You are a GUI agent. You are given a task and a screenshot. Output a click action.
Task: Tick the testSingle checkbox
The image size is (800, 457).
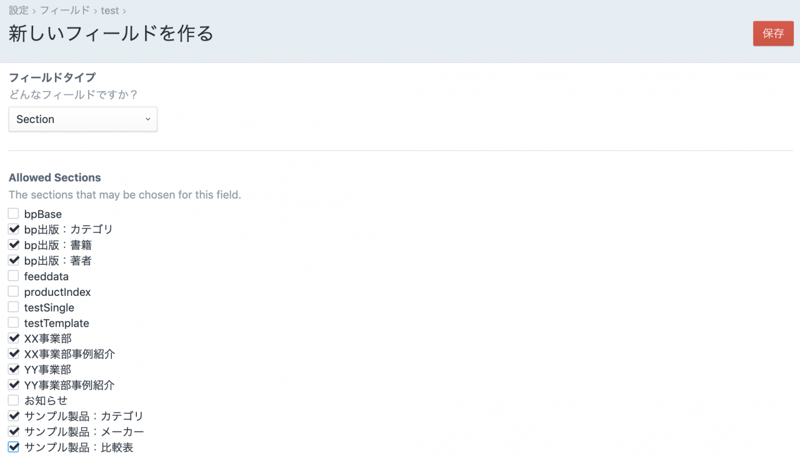point(14,307)
